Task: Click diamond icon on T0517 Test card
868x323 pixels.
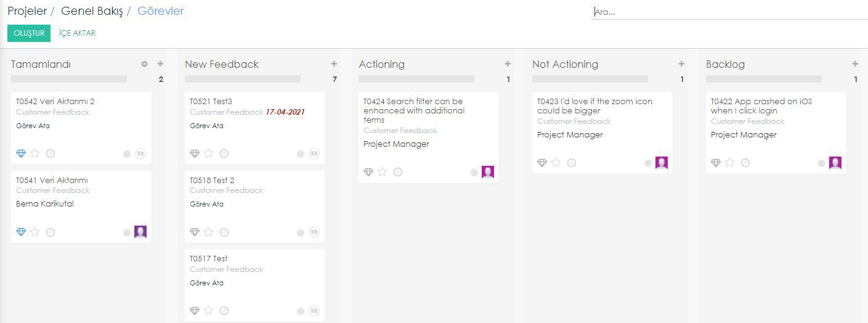Action: [195, 311]
